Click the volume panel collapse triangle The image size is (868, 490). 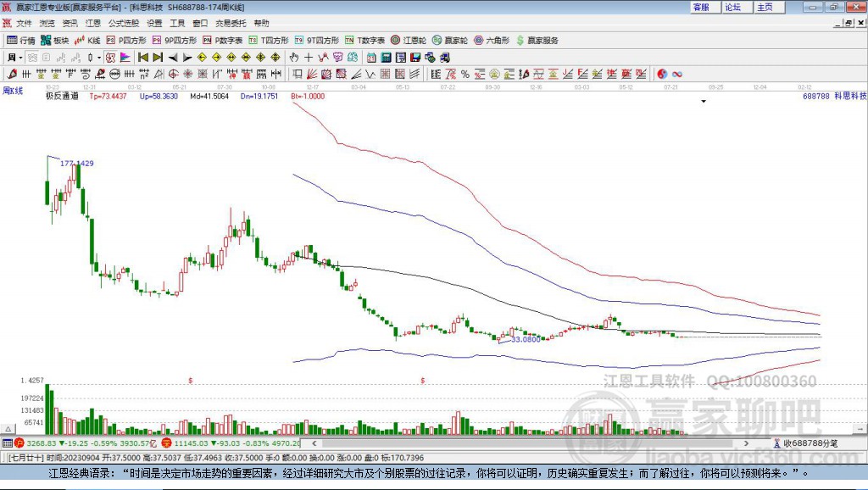pos(8,429)
